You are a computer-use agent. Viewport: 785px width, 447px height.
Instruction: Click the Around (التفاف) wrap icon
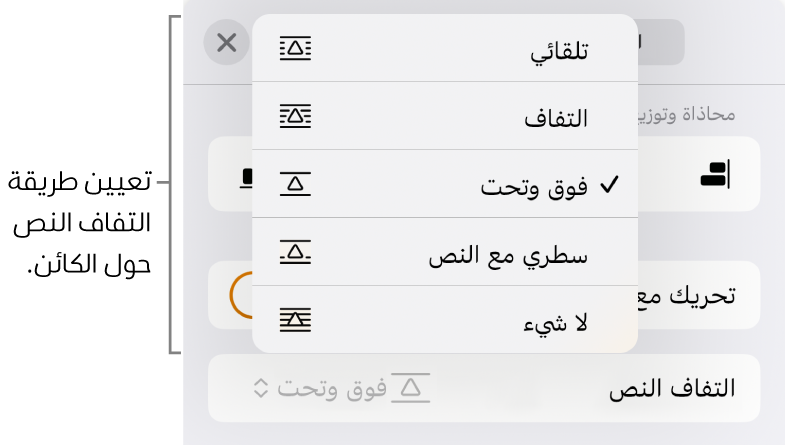click(x=296, y=116)
